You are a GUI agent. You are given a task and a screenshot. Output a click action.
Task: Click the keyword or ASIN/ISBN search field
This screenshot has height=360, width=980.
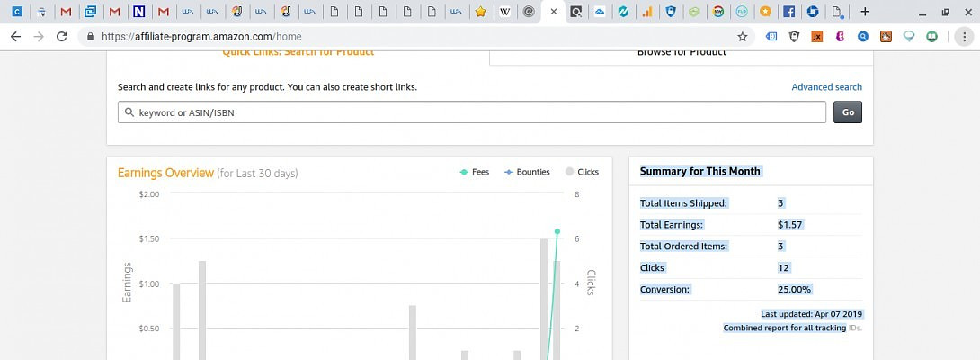pos(472,112)
